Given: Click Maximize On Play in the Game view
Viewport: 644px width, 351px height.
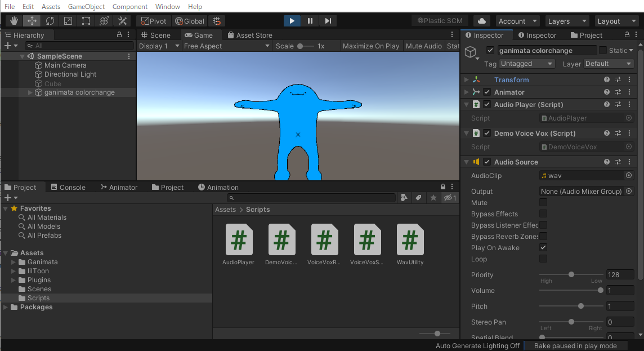Looking at the screenshot, I should (371, 46).
